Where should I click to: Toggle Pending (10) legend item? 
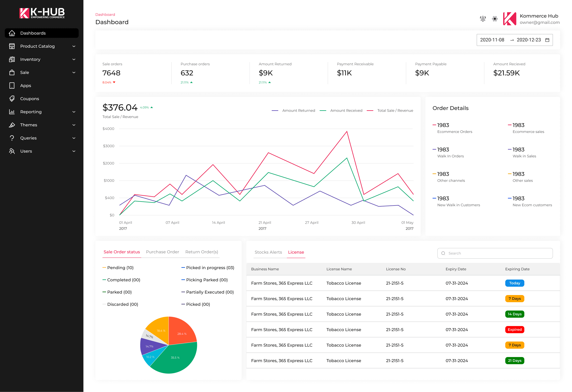tap(118, 268)
